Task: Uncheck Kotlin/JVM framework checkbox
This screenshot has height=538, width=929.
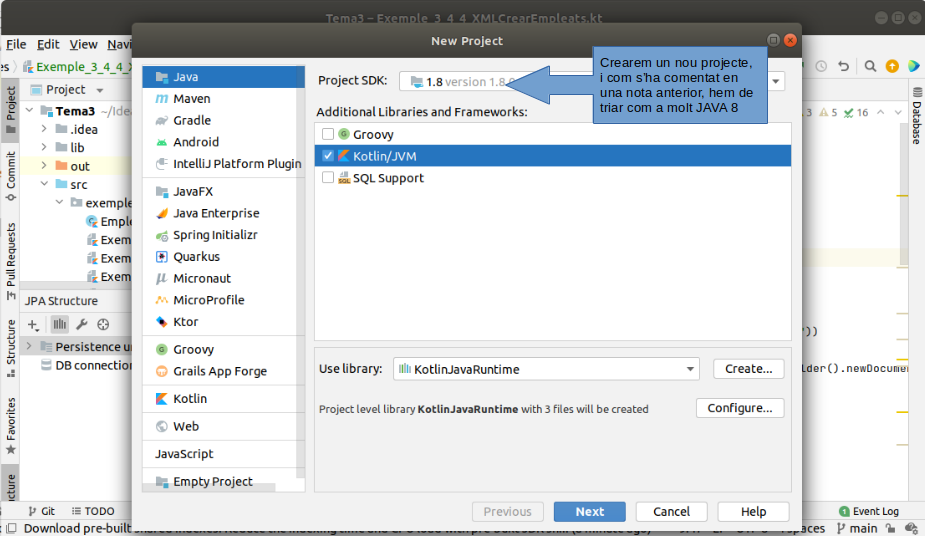Action: pyautogui.click(x=328, y=156)
